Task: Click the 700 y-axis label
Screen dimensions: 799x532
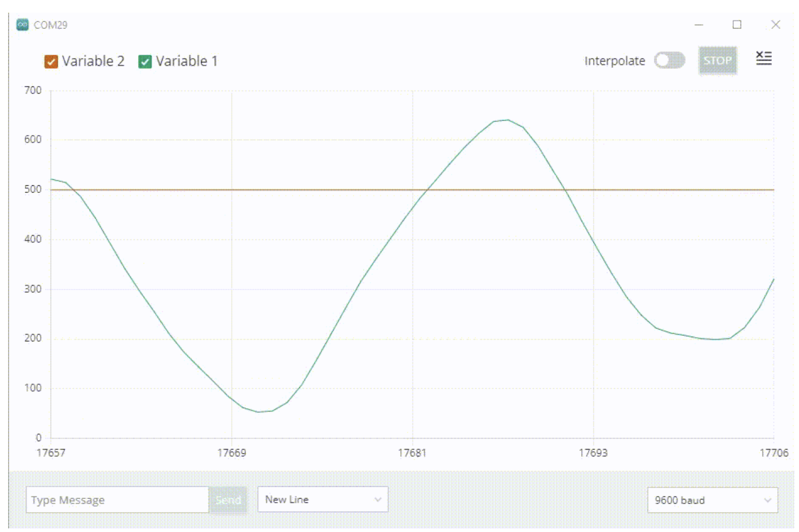Action: [33, 90]
